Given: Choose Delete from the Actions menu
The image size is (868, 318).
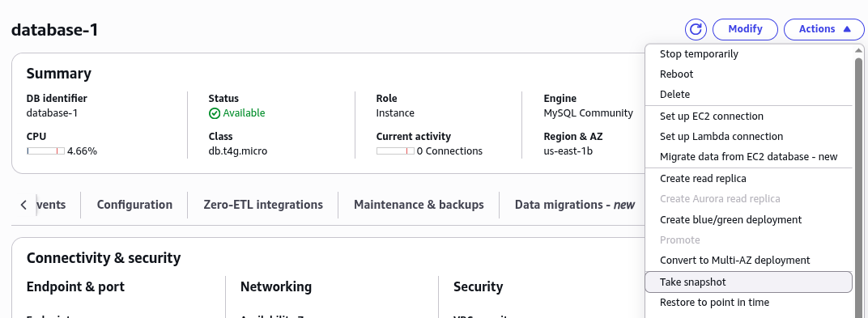Looking at the screenshot, I should pyautogui.click(x=749, y=95).
